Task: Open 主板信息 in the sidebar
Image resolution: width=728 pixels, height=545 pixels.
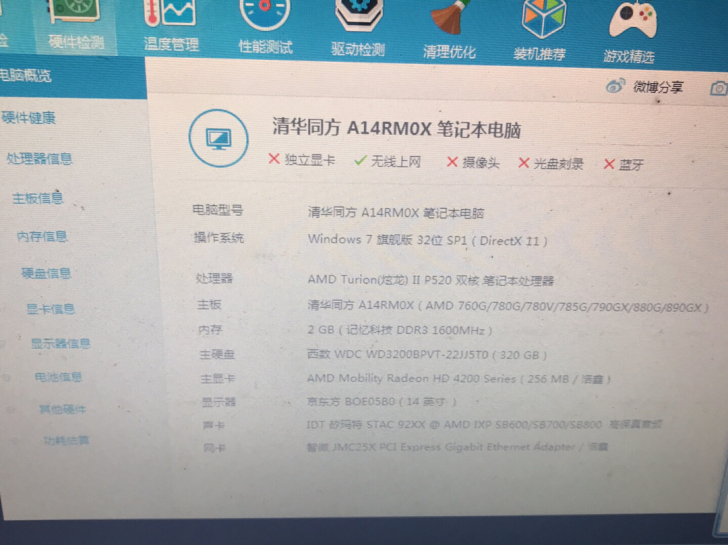Action: pyautogui.click(x=38, y=198)
